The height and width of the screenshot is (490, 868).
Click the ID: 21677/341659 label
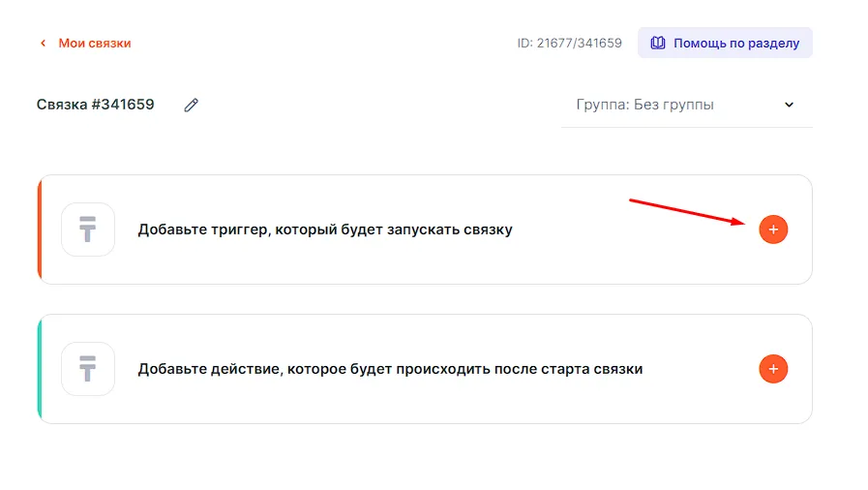pyautogui.click(x=569, y=44)
